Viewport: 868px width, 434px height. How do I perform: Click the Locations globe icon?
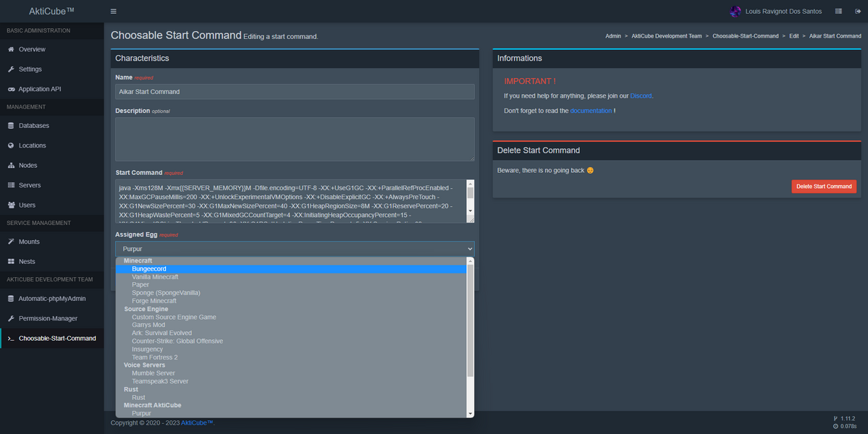[11, 145]
